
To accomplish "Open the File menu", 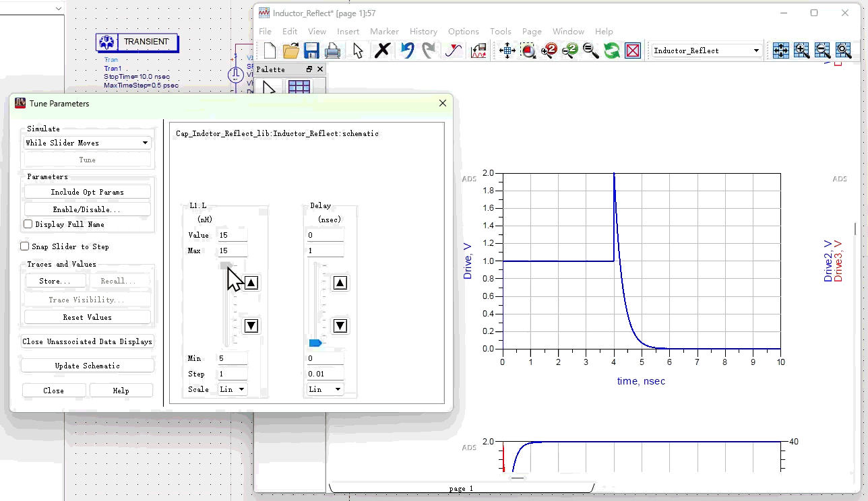I will tap(266, 32).
